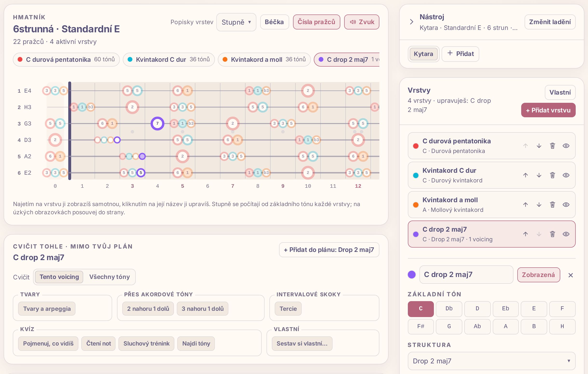Open the Popisky vrstev Stupně dropdown

pyautogui.click(x=236, y=22)
